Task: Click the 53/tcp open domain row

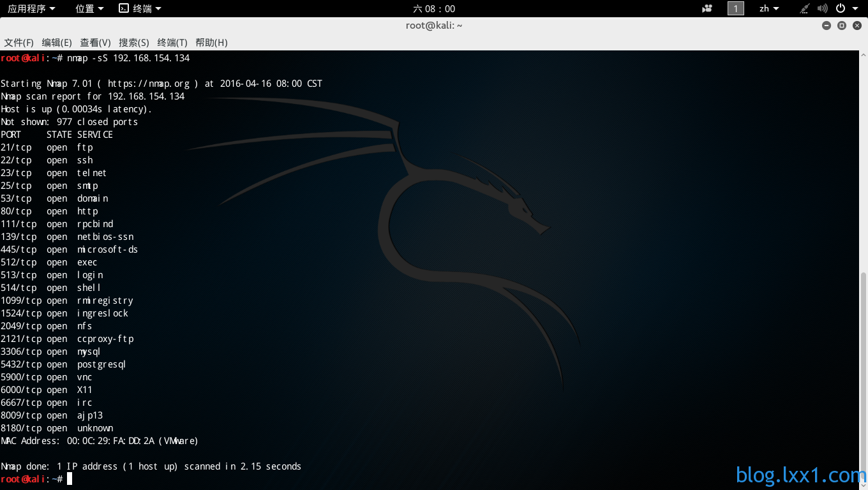Action: point(54,198)
